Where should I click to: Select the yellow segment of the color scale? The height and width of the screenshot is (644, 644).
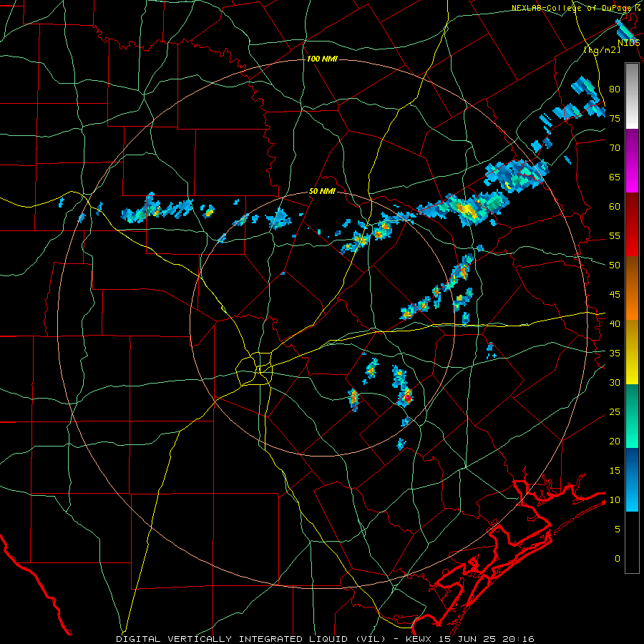tap(632, 352)
